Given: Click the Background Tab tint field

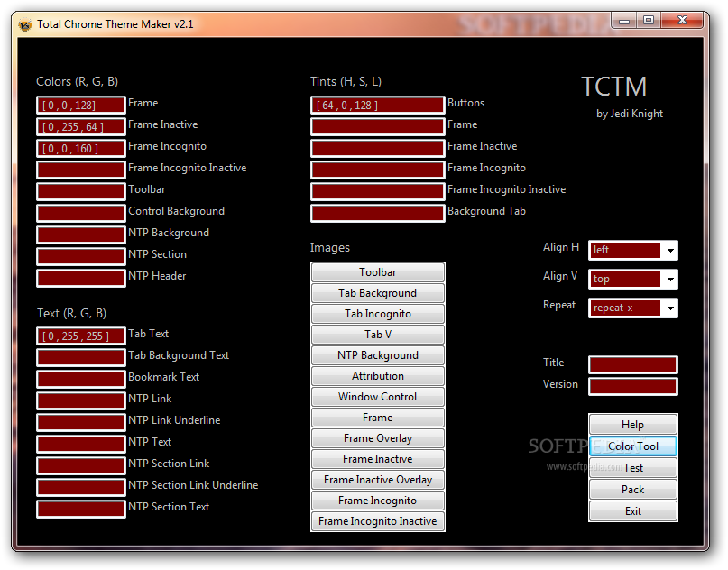Looking at the screenshot, I should [x=377, y=213].
